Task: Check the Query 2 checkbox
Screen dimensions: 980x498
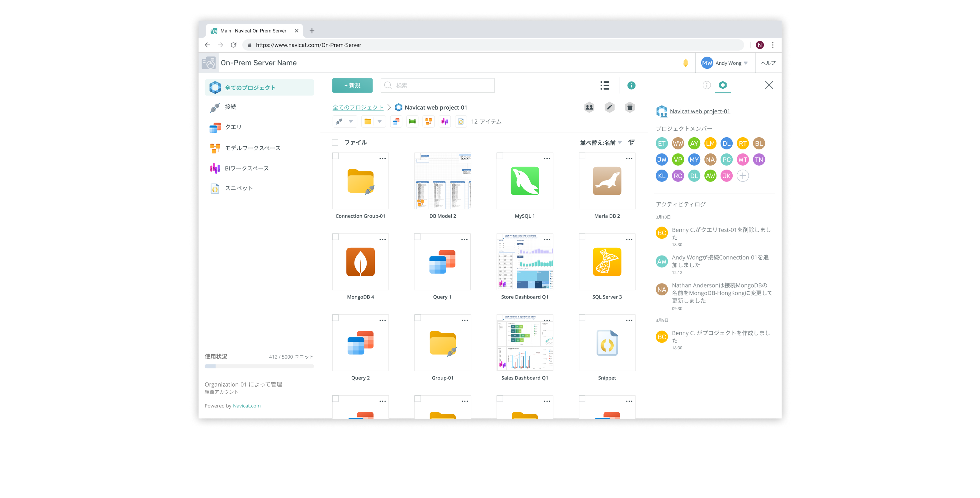Action: [335, 318]
